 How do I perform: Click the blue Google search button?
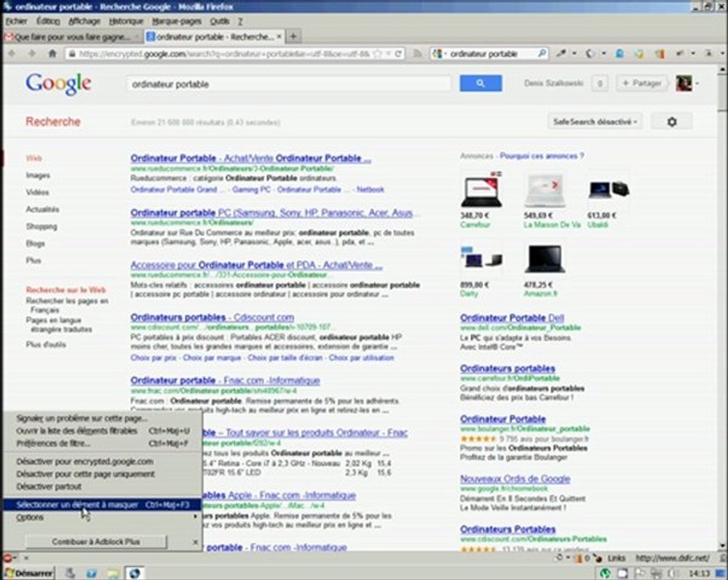click(480, 83)
